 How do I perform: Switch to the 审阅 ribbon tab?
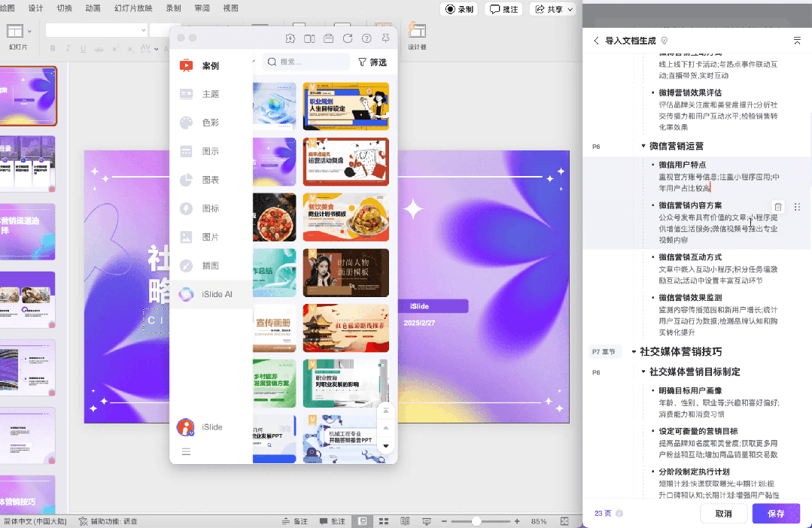(x=201, y=8)
